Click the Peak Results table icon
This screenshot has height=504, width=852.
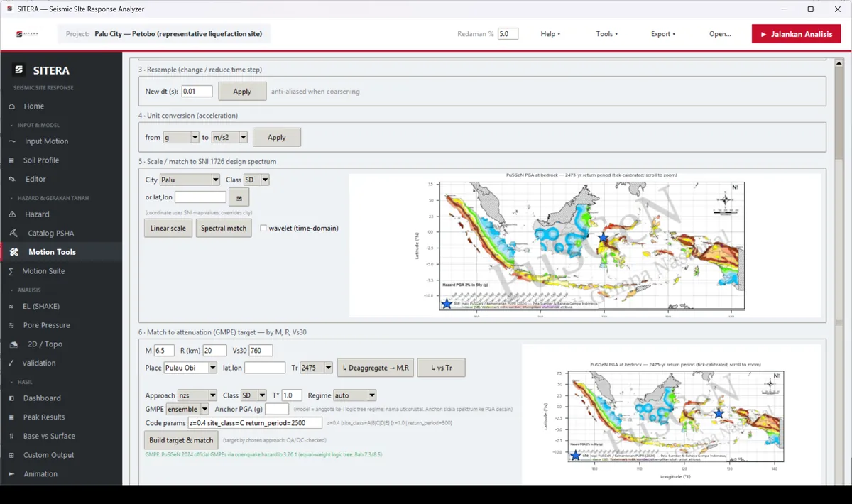(x=11, y=417)
